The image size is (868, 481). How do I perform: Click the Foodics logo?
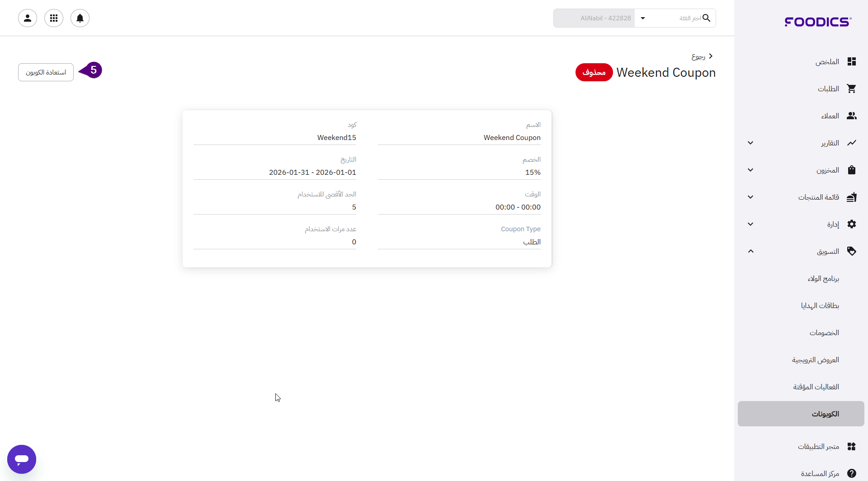818,22
